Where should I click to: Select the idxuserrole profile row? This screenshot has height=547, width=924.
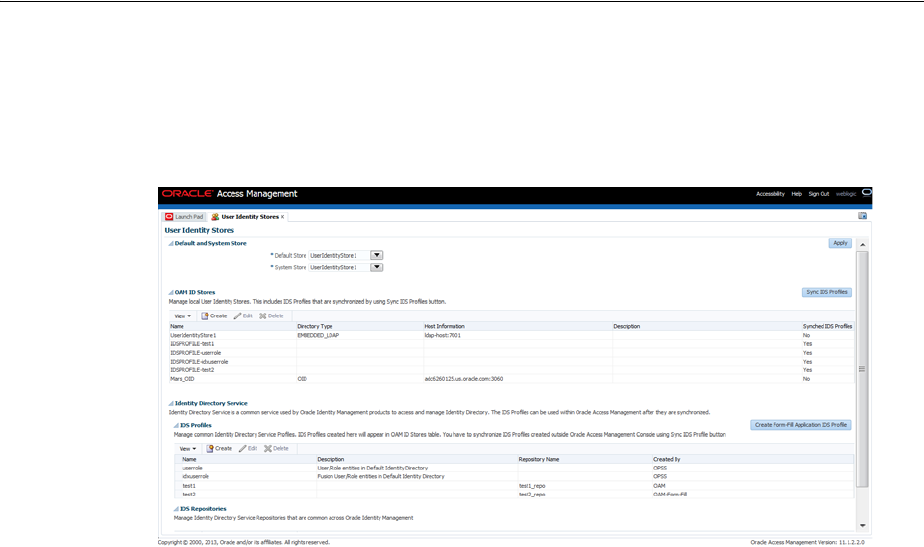[514, 476]
